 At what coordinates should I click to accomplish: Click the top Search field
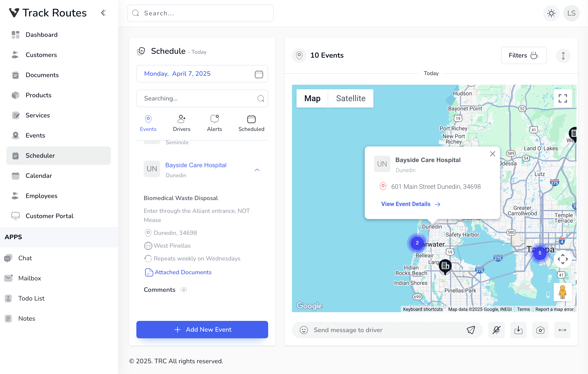(x=200, y=13)
